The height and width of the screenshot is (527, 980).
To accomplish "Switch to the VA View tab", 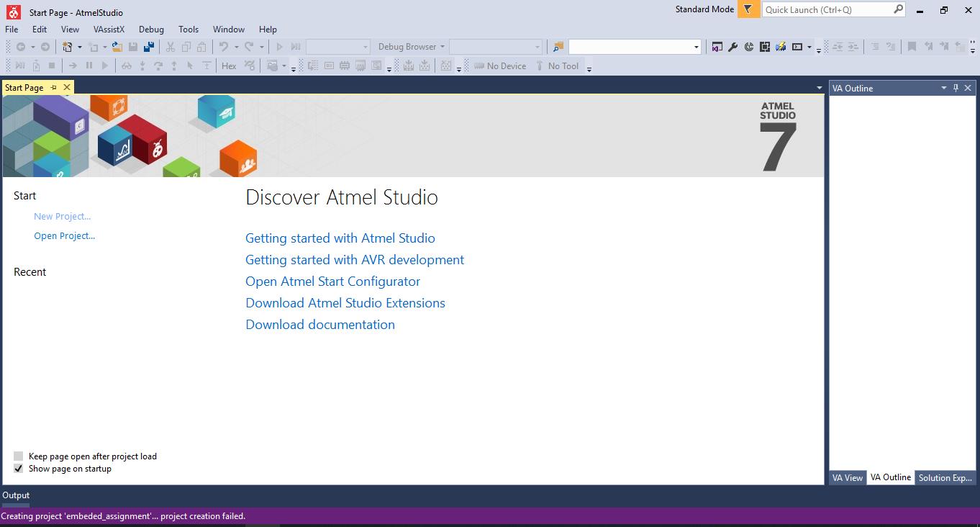I will point(848,477).
